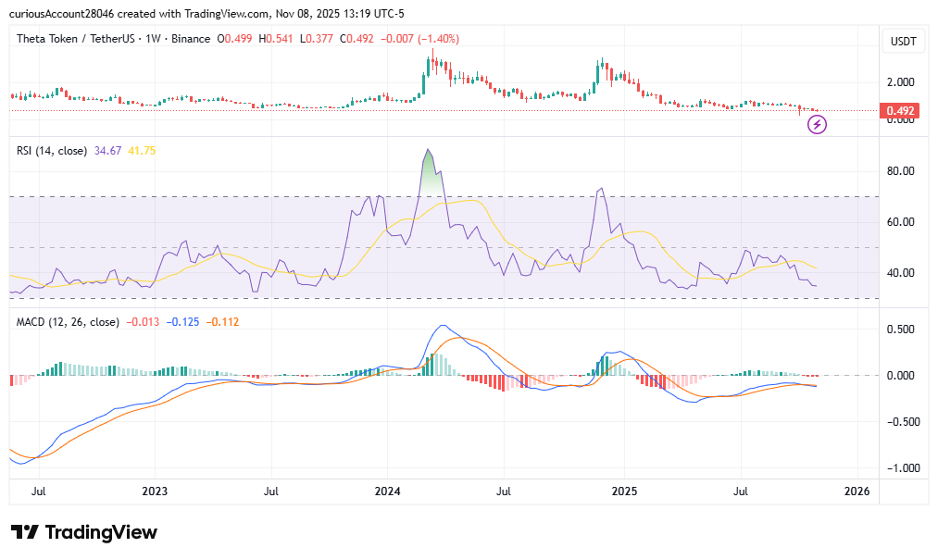Click the TradingView wordmark text
The height and width of the screenshot is (560, 938).
point(101,533)
